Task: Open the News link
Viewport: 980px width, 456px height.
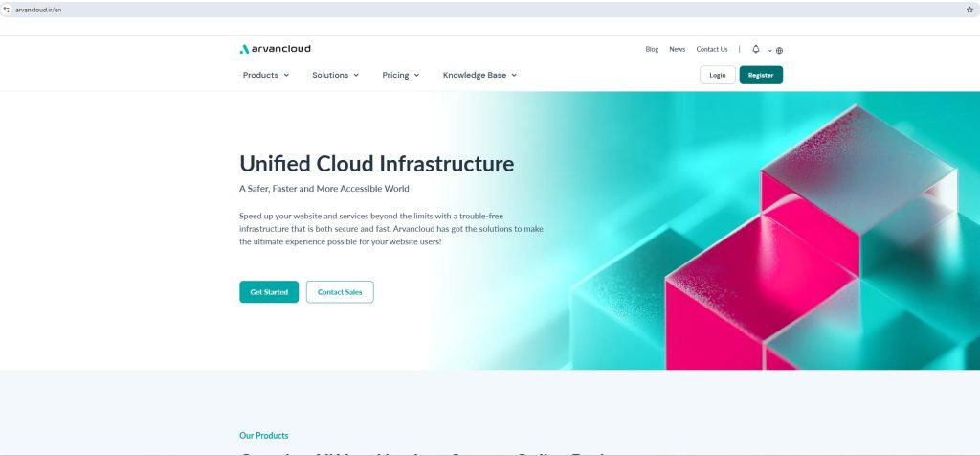Action: [677, 49]
